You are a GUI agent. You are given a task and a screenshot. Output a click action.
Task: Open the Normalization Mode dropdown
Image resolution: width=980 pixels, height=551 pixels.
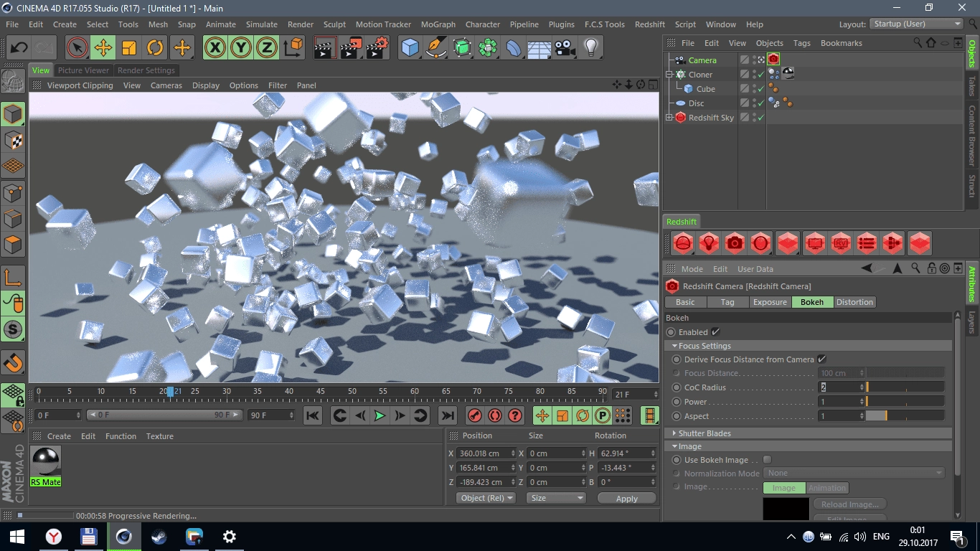click(854, 473)
